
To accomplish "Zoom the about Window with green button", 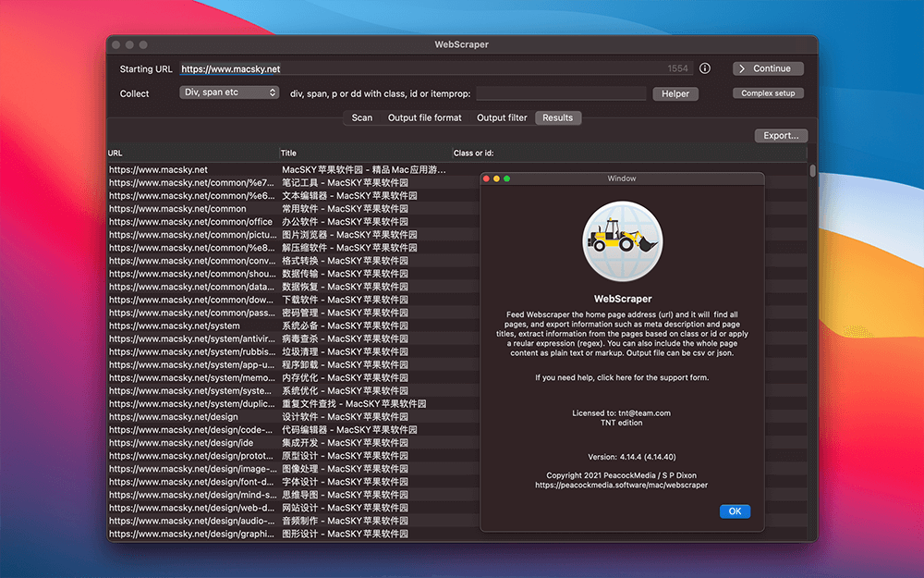I will tap(506, 178).
